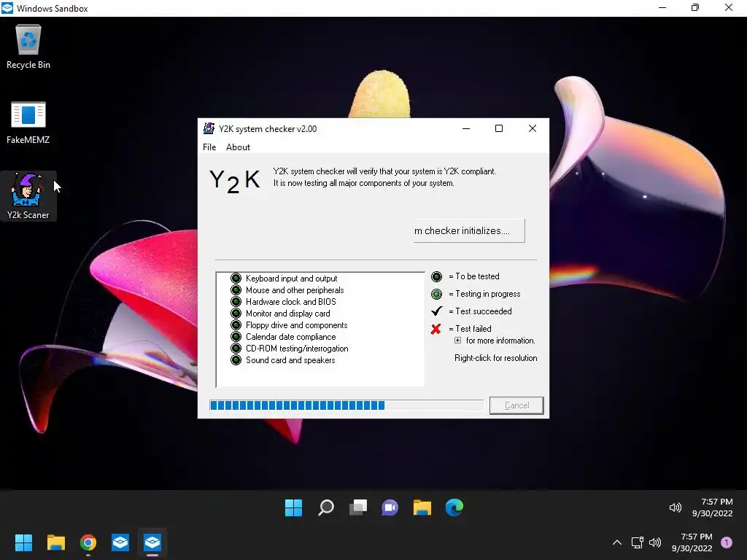Click the sandbox volume speaker icon

click(x=675, y=507)
